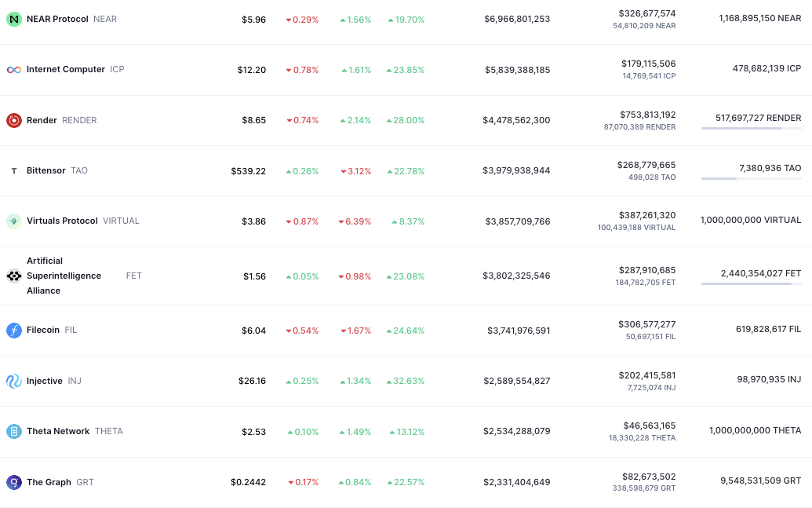Open the Virtuals Protocol coin page

pos(62,221)
